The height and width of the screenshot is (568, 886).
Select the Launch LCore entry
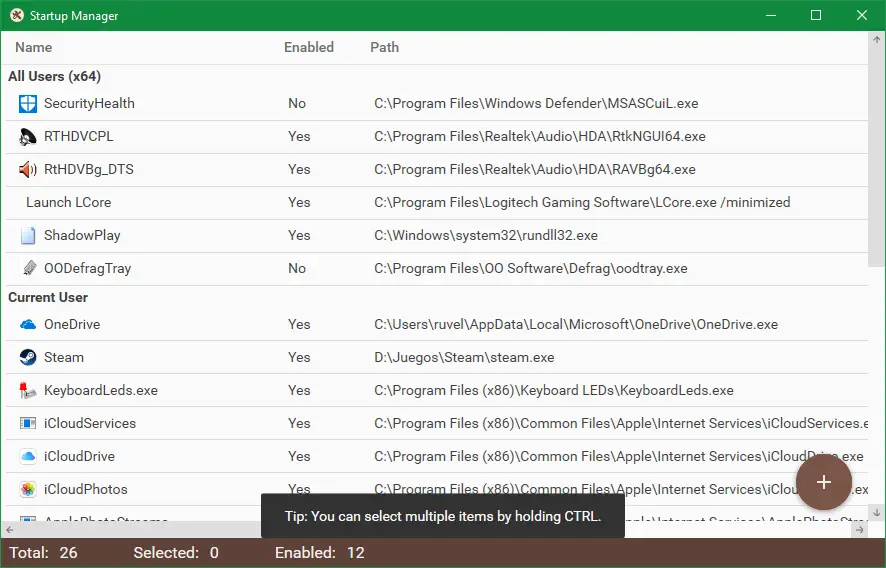(69, 202)
